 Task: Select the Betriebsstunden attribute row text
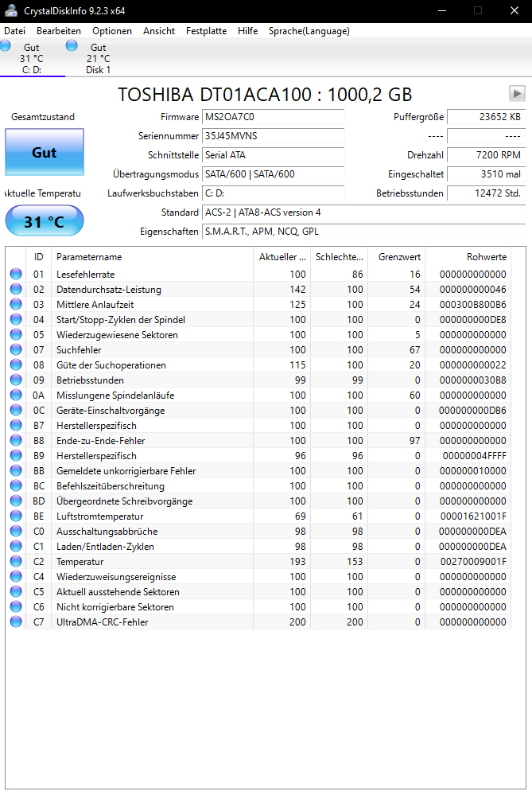[x=90, y=380]
